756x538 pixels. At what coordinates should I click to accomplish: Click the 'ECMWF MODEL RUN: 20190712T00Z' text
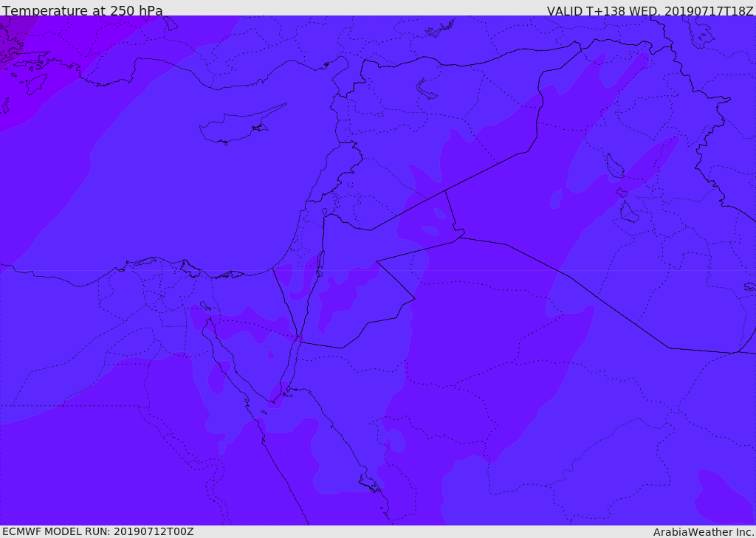[98, 531]
